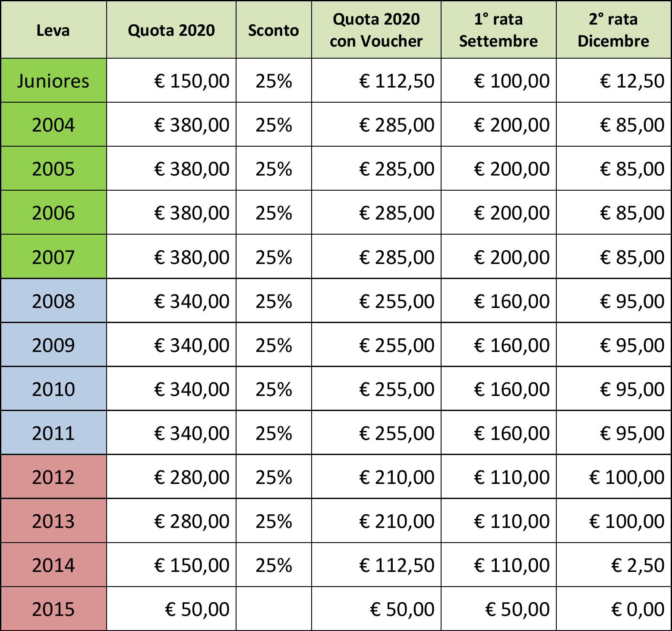Select the 2° rata Dicembre header

pyautogui.click(x=614, y=30)
